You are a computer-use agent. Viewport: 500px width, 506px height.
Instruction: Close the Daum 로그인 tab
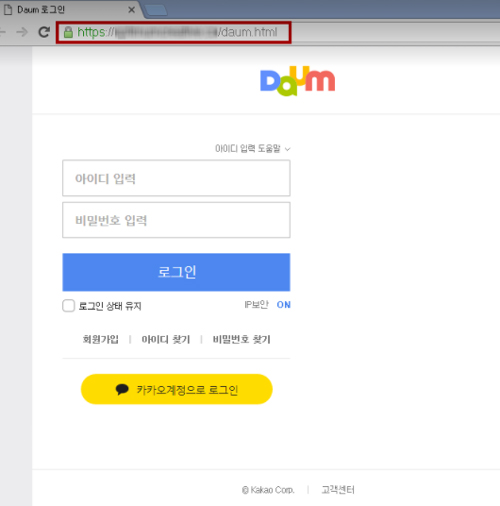132,10
